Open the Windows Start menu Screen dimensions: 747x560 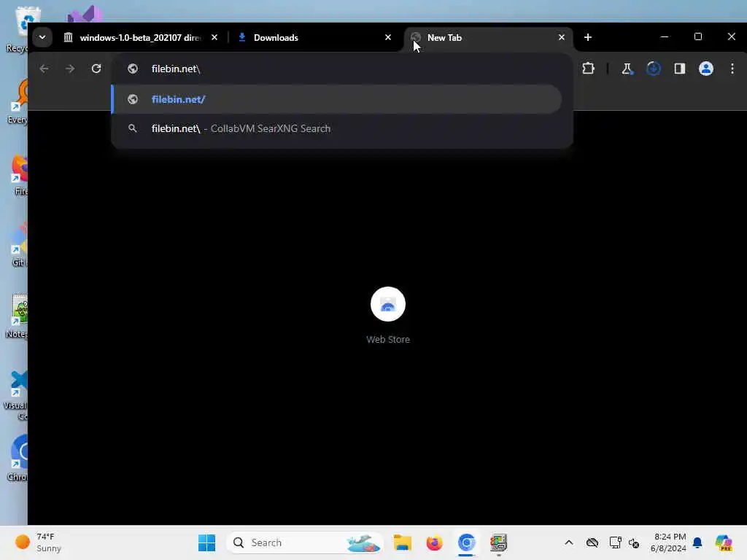(206, 542)
